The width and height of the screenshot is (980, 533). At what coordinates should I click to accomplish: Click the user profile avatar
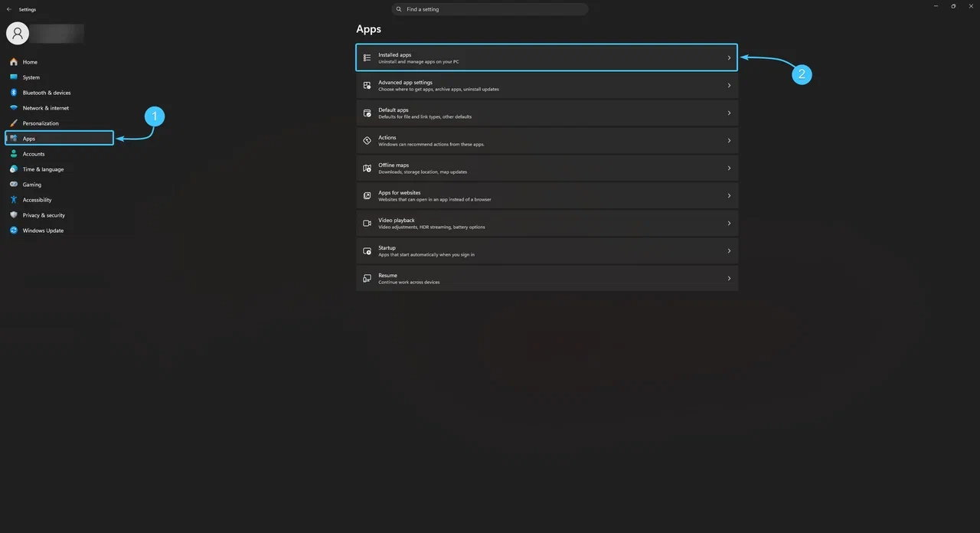point(18,33)
